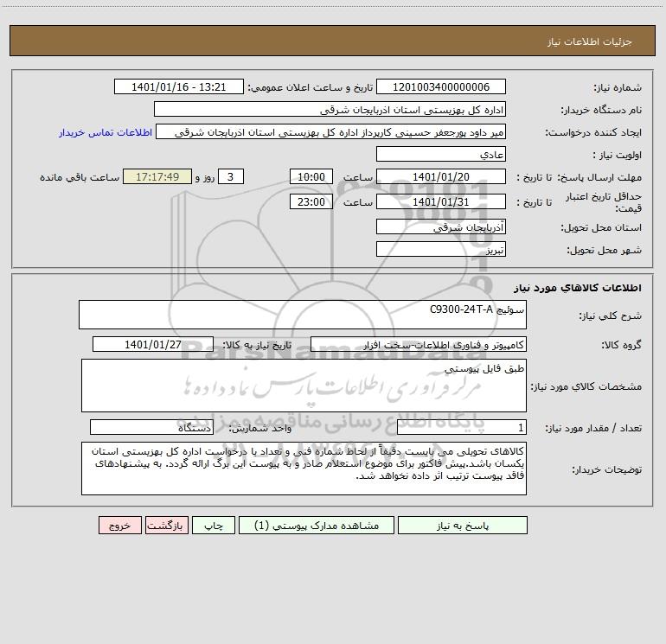Click delivery province field 'آذربایجان شرقی'
This screenshot has height=644, width=666.
(441, 226)
